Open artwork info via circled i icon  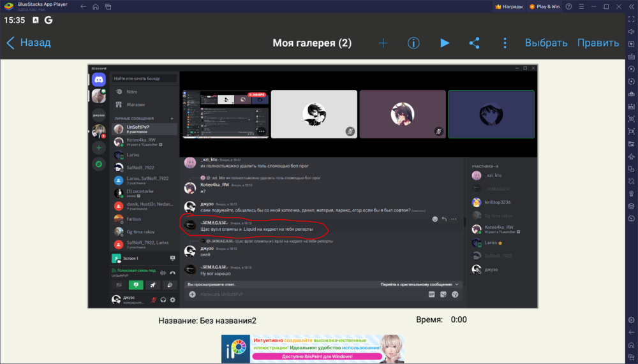[413, 43]
